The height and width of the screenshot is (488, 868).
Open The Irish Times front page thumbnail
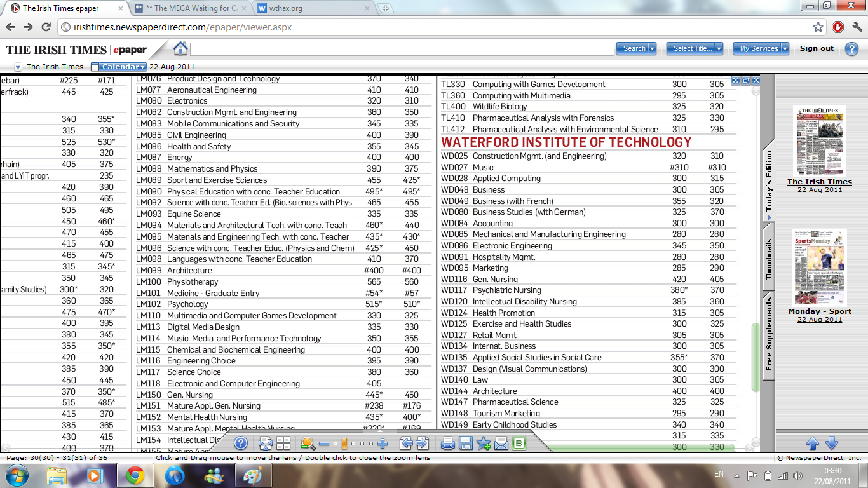tap(820, 140)
